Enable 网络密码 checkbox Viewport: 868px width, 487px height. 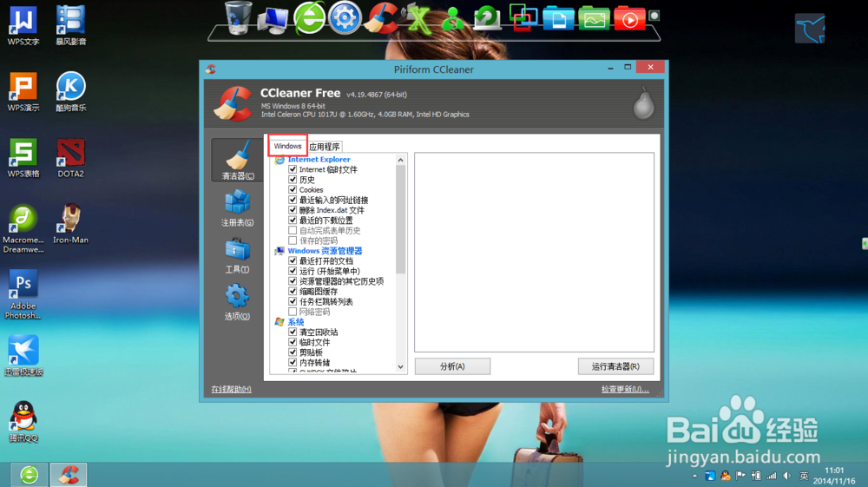[x=293, y=312]
